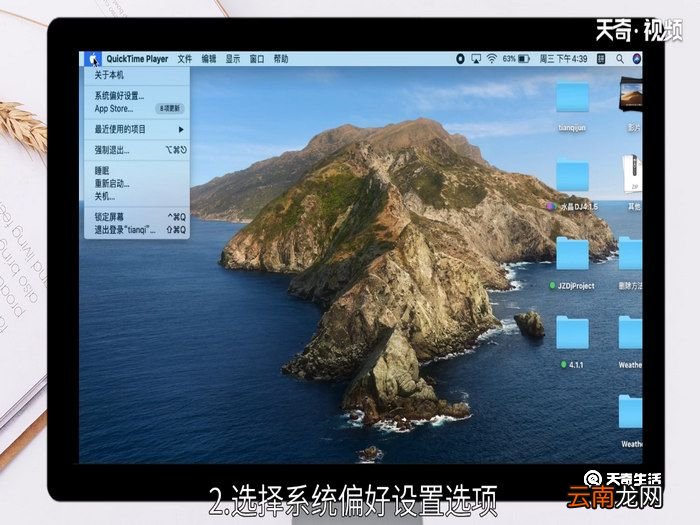Click the tianqijun folder label

[x=572, y=128]
